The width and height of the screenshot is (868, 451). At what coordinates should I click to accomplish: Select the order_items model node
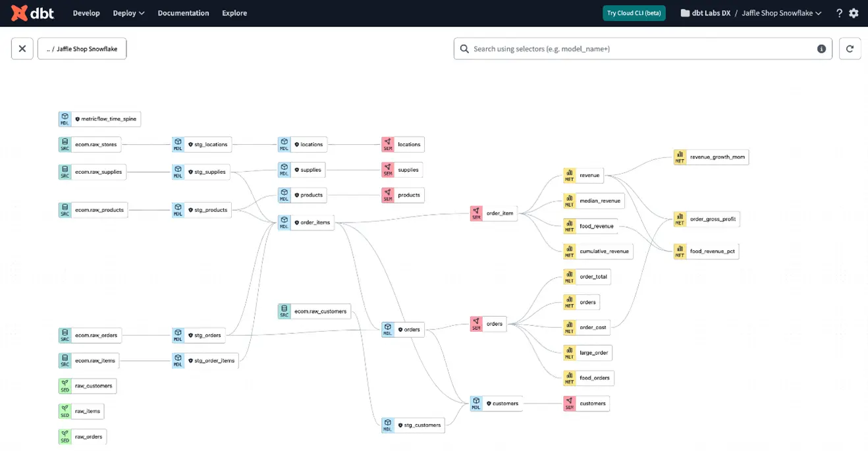click(x=306, y=223)
